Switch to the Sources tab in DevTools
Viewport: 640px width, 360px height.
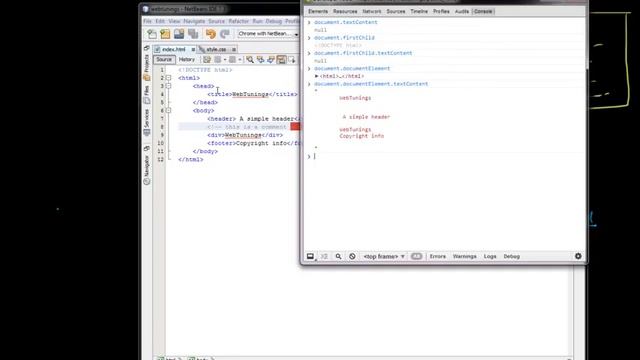tap(396, 11)
